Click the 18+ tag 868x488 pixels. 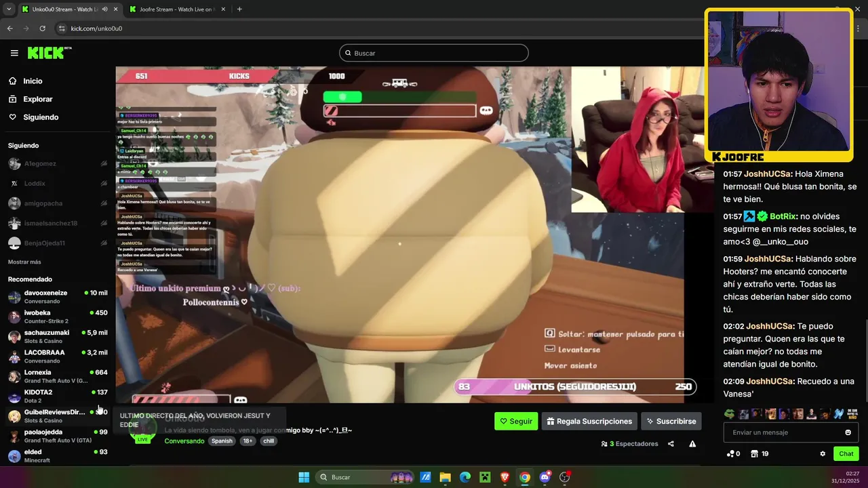point(248,441)
